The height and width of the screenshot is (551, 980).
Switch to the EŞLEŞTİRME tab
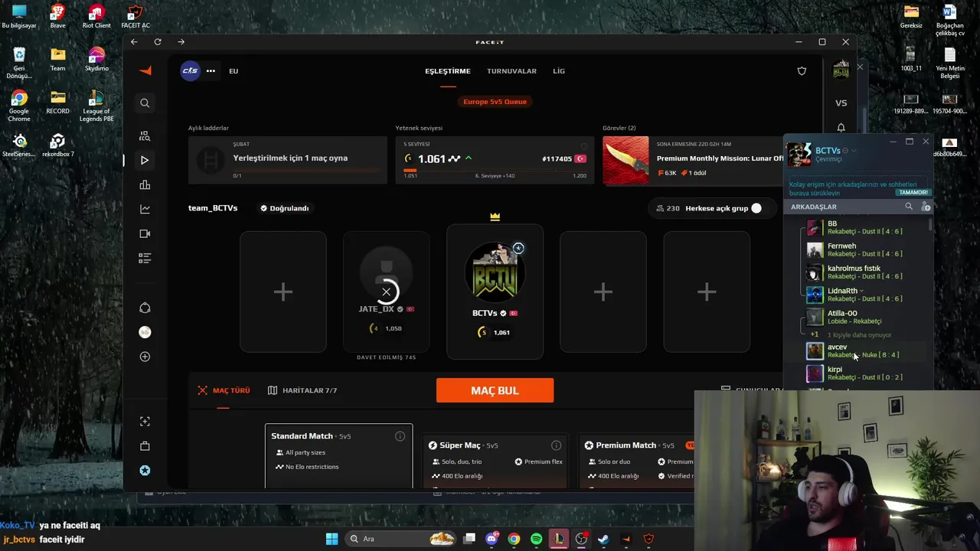click(x=448, y=71)
